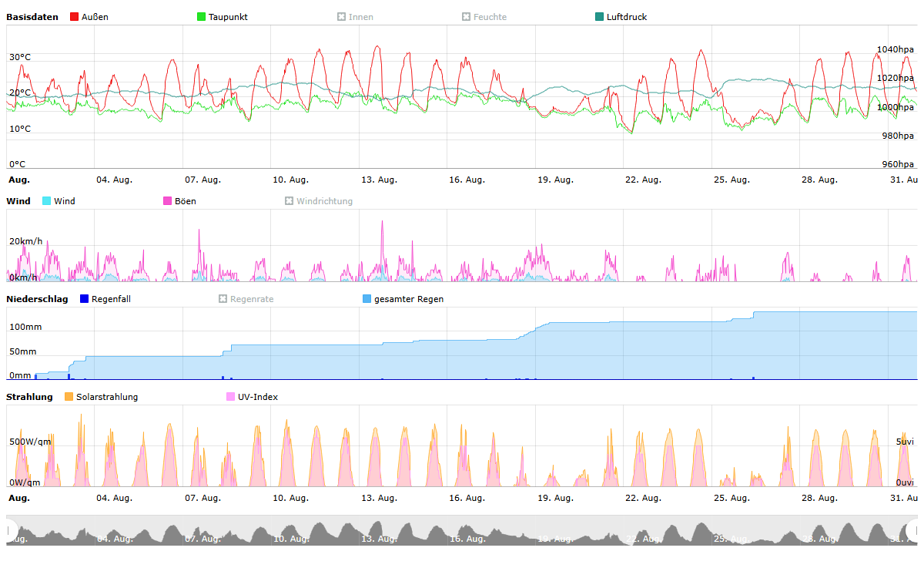Toggle the red Außen temperature series

(89, 17)
